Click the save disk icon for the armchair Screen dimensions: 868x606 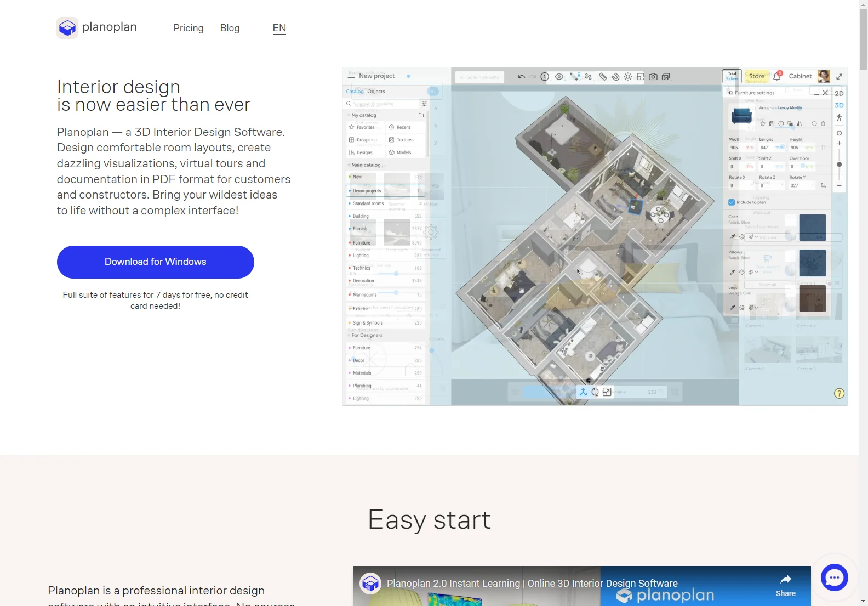point(772,124)
